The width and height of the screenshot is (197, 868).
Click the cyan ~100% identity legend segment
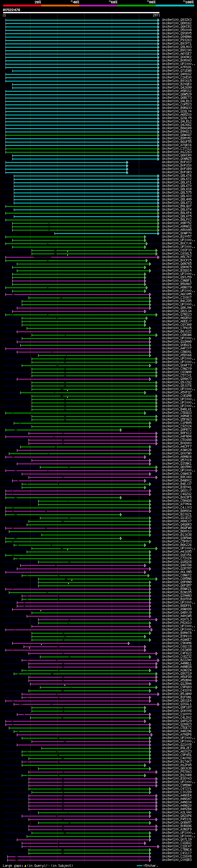(175, 6)
